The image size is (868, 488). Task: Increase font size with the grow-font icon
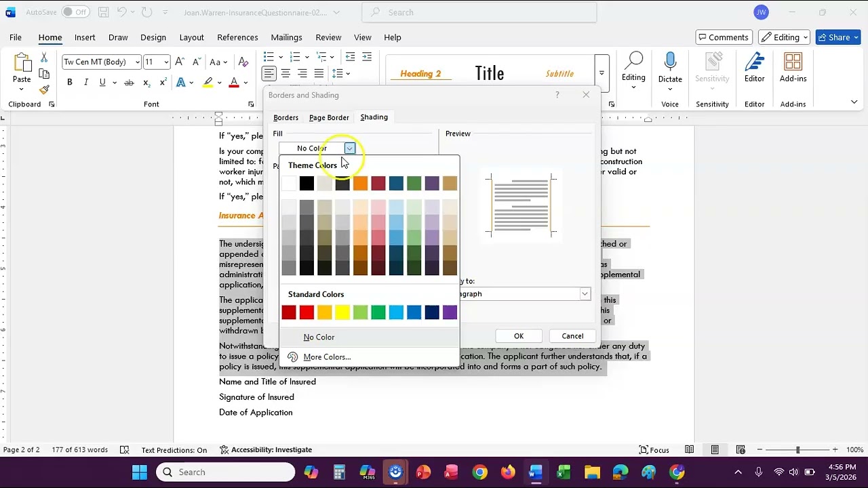[180, 62]
